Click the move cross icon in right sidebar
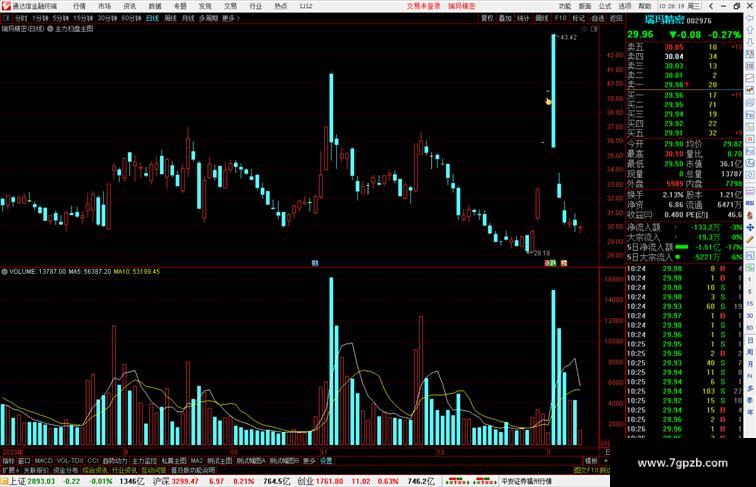Screen dimensions: 756x487 point(750,227)
